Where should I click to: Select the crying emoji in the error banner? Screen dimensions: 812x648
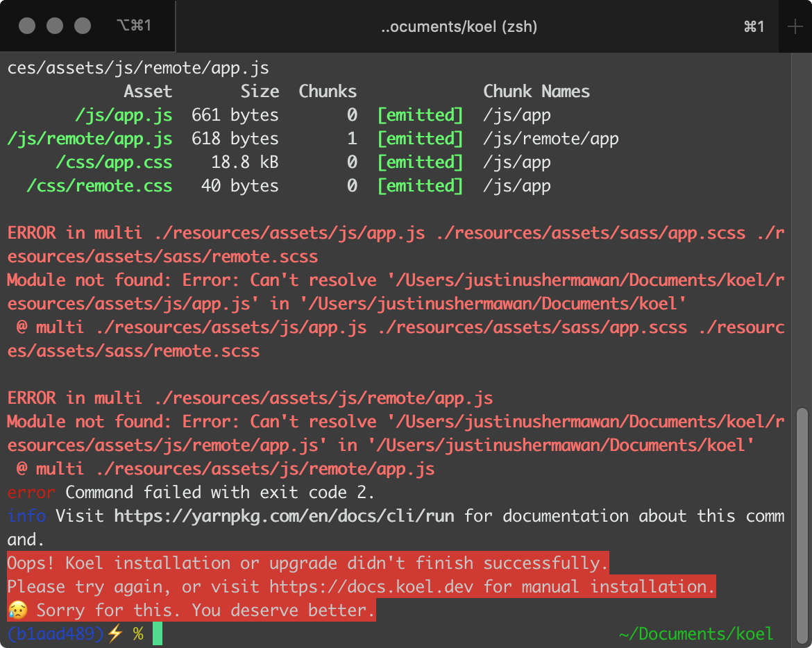tap(19, 610)
